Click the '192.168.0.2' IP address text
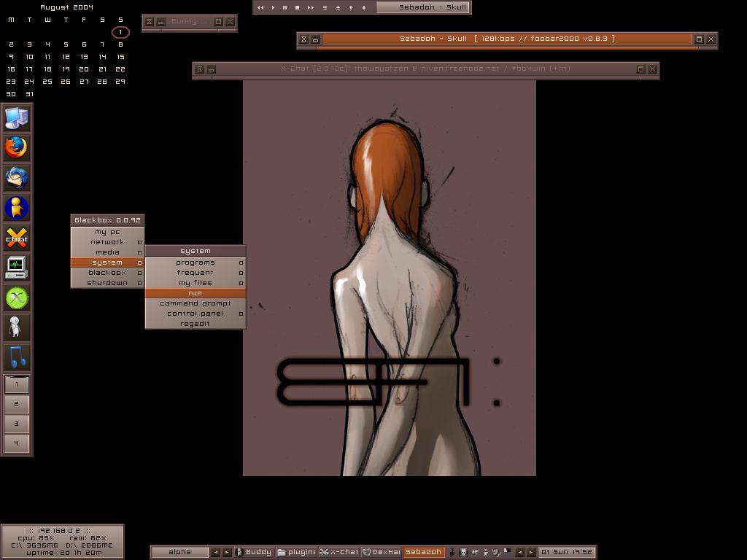The height and width of the screenshot is (560, 747). coord(58,531)
